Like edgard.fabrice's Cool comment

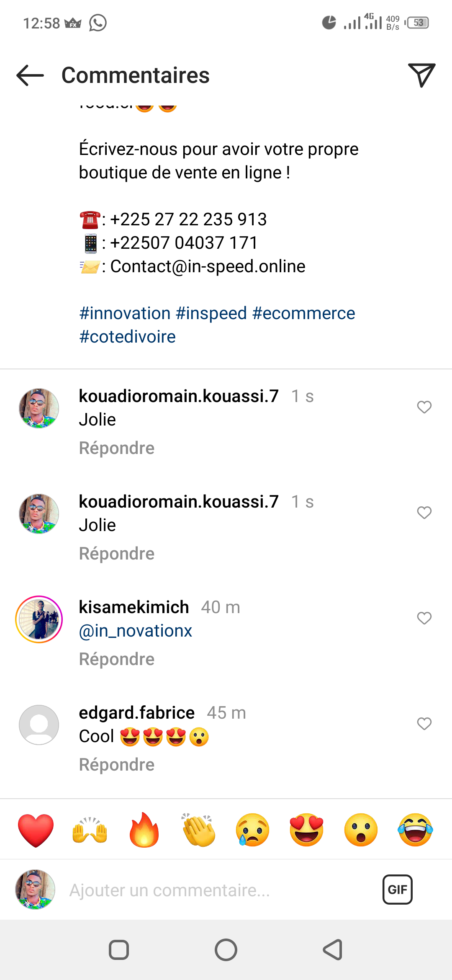424,723
